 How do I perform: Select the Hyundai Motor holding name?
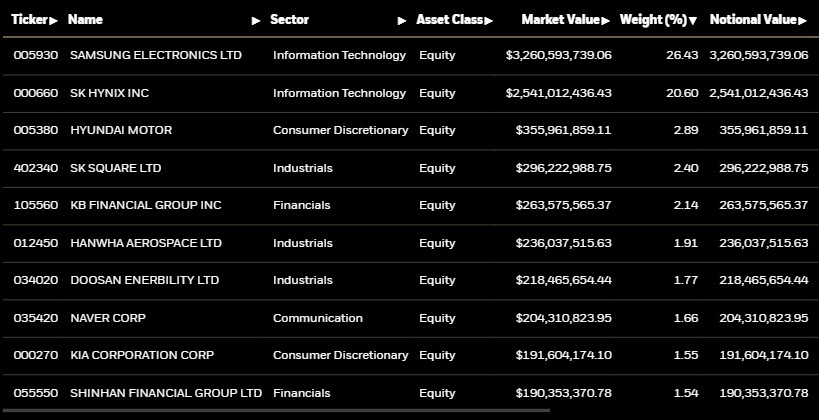click(x=120, y=130)
